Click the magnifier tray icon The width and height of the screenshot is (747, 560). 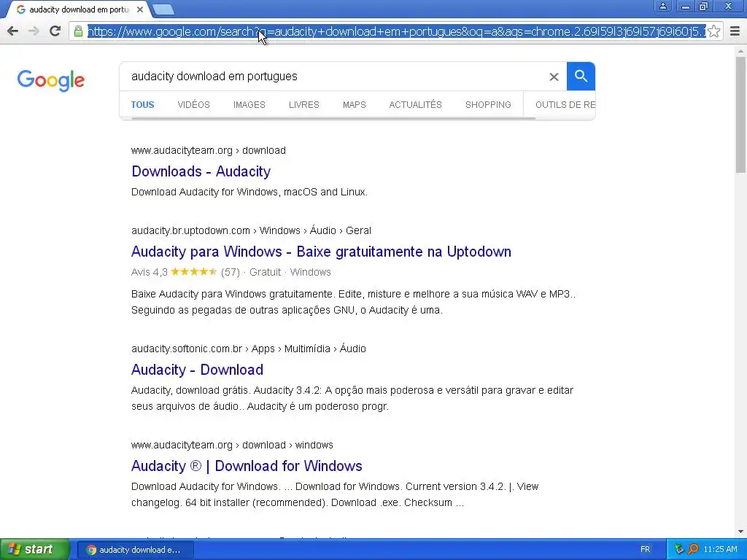point(694,549)
